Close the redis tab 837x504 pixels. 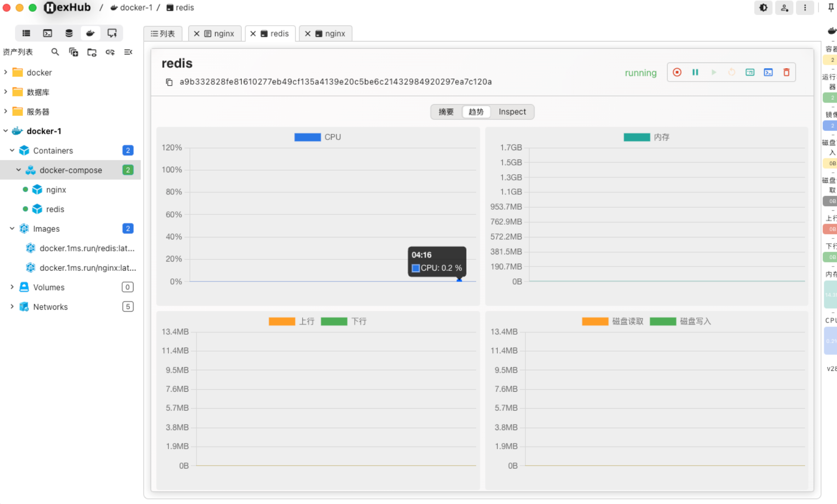coord(253,34)
